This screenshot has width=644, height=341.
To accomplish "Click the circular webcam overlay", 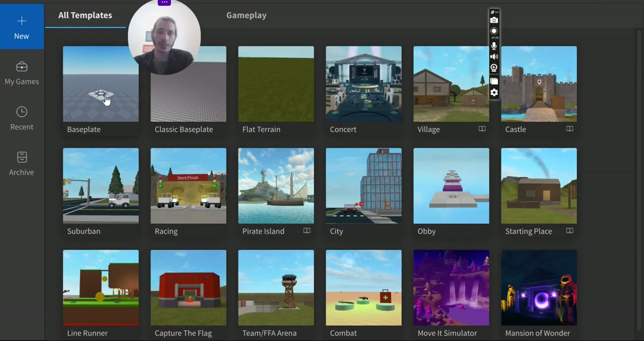I will 165,38.
